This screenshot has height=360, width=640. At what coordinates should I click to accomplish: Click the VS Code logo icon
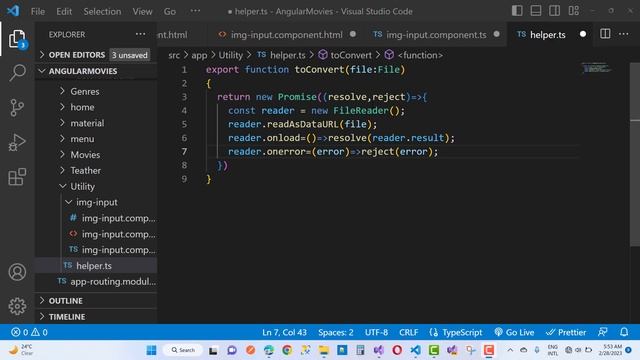tap(13, 11)
